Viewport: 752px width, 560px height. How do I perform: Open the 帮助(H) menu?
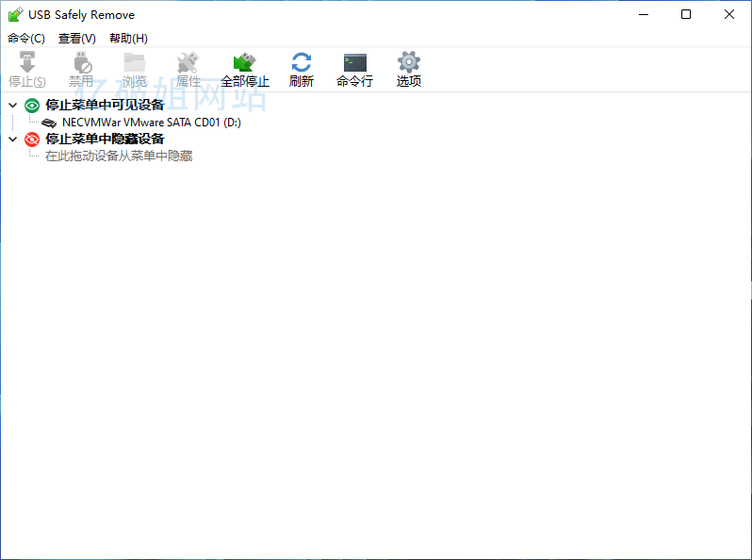click(128, 39)
